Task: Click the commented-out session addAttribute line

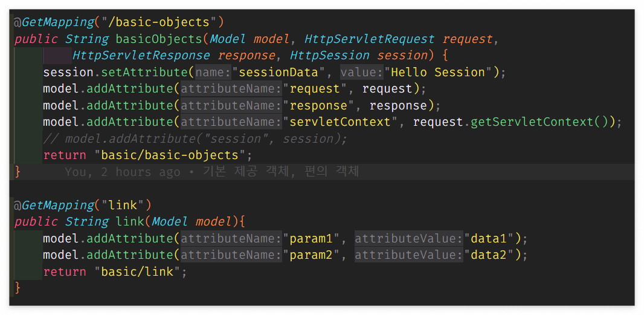Action: point(195,139)
